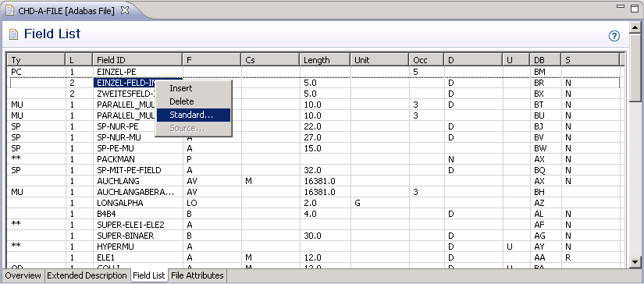Choose Delete from the context menu
Viewport: 644px width, 284px height.
(x=182, y=101)
